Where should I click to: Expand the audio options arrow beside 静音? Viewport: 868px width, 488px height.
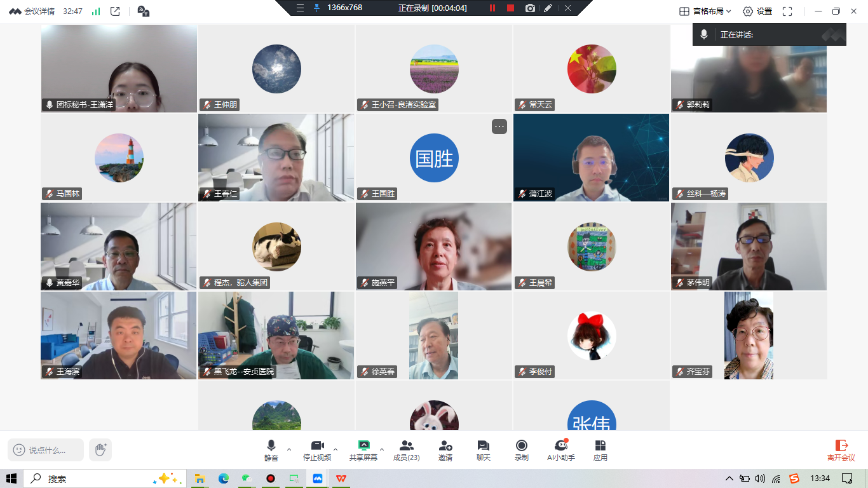pos(289,449)
